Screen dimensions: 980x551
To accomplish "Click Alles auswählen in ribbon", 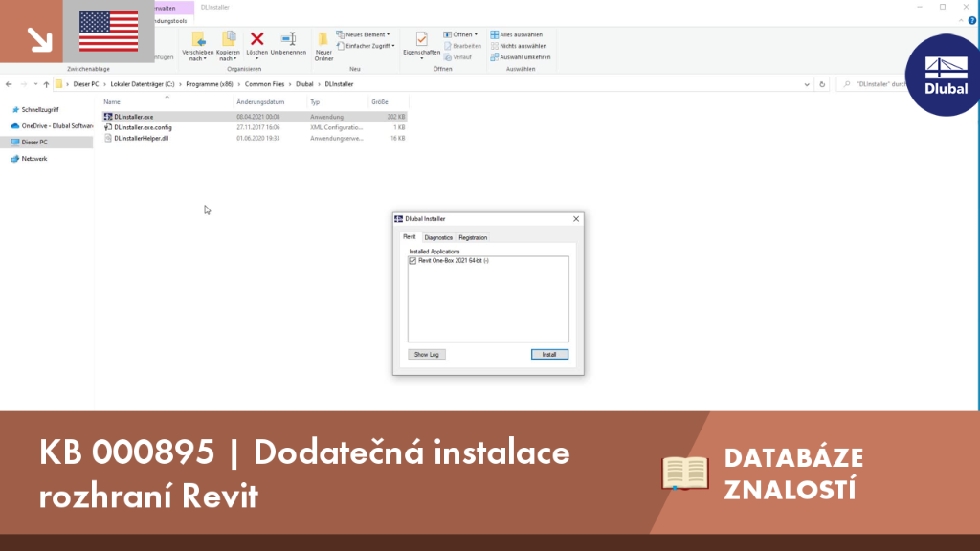I will [x=516, y=35].
